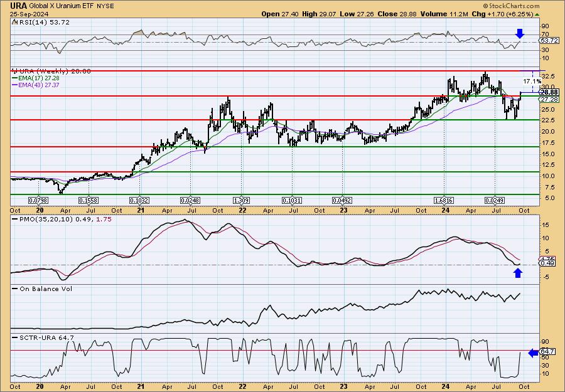This screenshot has width=565, height=392.
Task: Click the On Balance Vol label
Action: click(46, 289)
